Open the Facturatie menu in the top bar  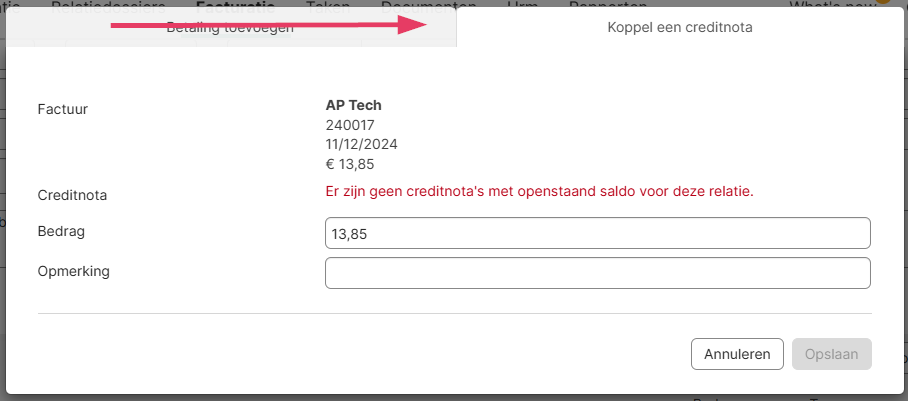235,5
